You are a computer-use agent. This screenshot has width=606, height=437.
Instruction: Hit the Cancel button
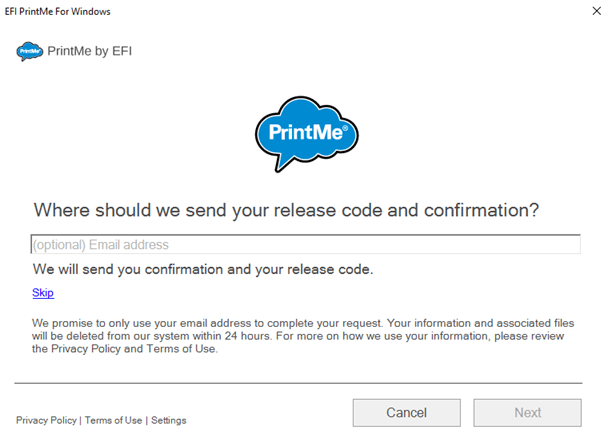(x=407, y=413)
